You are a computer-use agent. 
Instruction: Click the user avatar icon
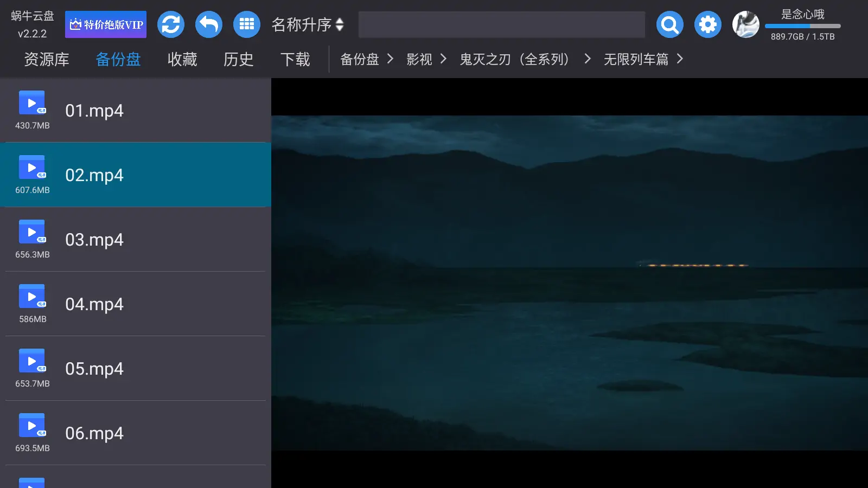click(744, 24)
